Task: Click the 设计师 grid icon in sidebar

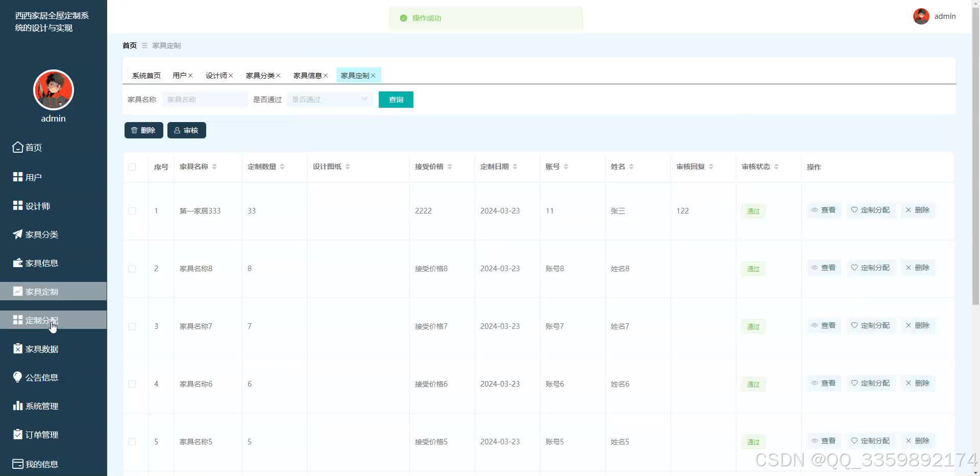Action: 18,205
